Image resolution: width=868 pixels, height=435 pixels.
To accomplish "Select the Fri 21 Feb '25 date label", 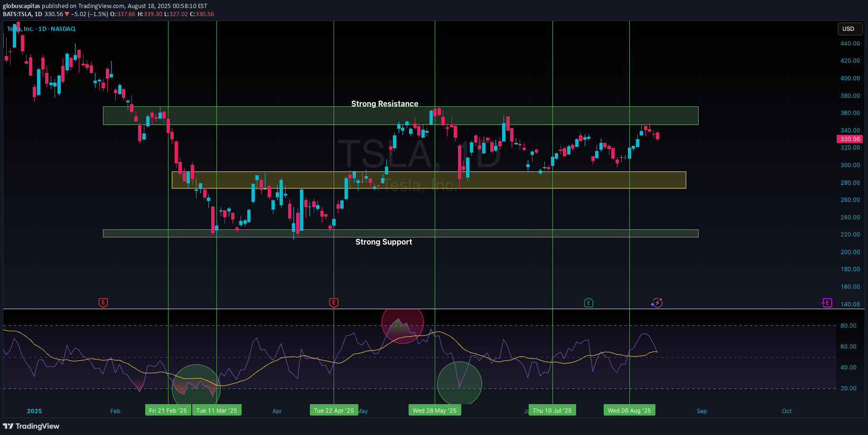I will pyautogui.click(x=168, y=410).
